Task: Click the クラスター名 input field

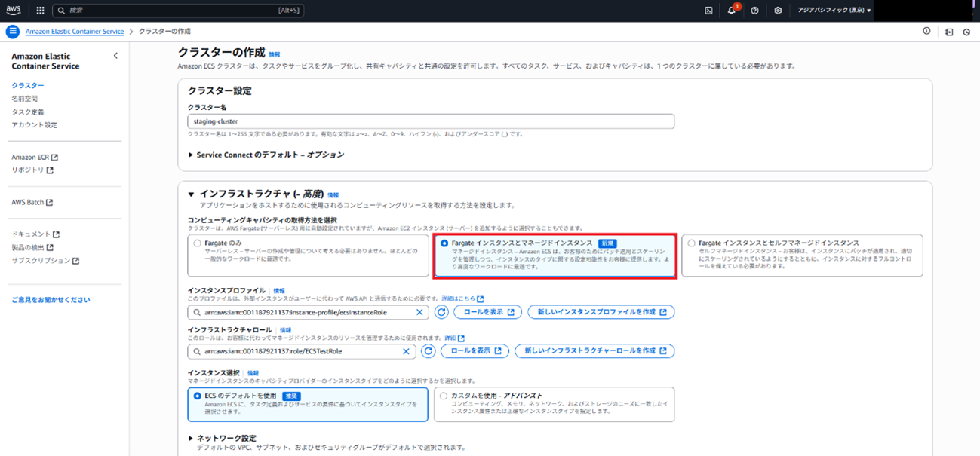Action: 430,121
